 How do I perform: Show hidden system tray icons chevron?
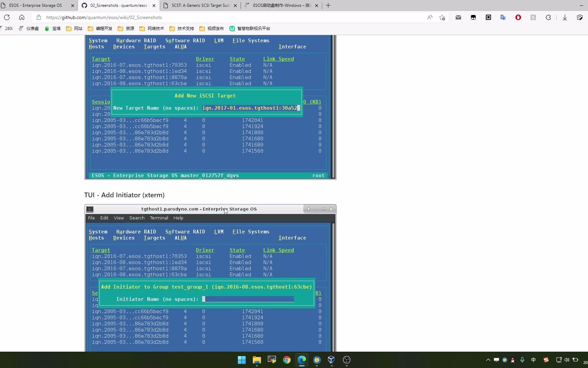pos(488,360)
